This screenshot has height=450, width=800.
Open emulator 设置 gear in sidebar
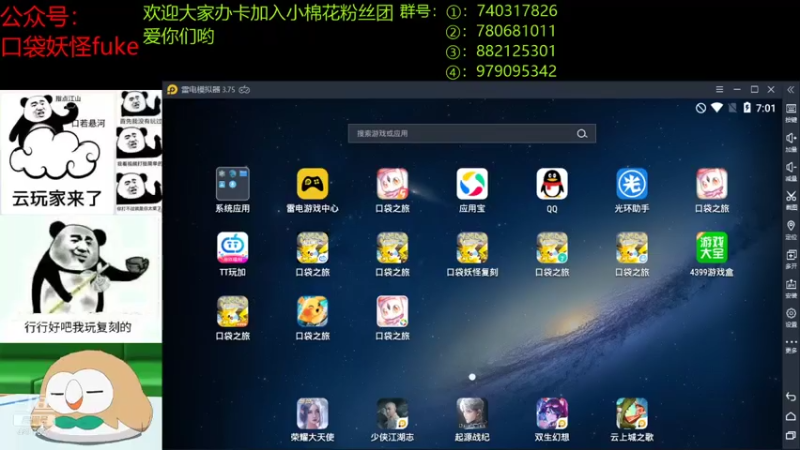[791, 317]
